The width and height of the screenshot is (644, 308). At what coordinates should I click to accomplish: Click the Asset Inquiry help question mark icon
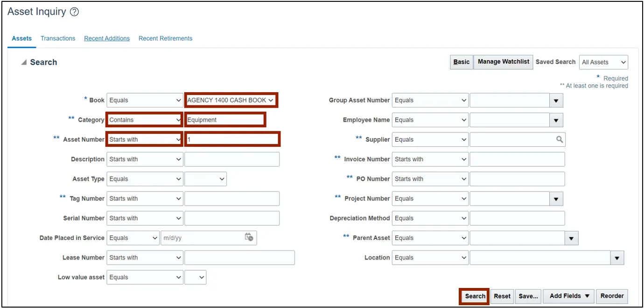tap(74, 13)
